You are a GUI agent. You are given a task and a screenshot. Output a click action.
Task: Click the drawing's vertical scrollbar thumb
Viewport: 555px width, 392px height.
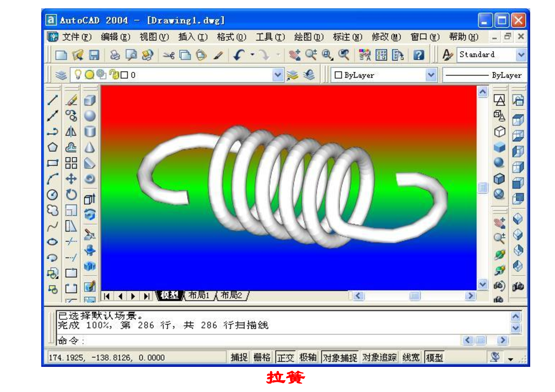483,188
